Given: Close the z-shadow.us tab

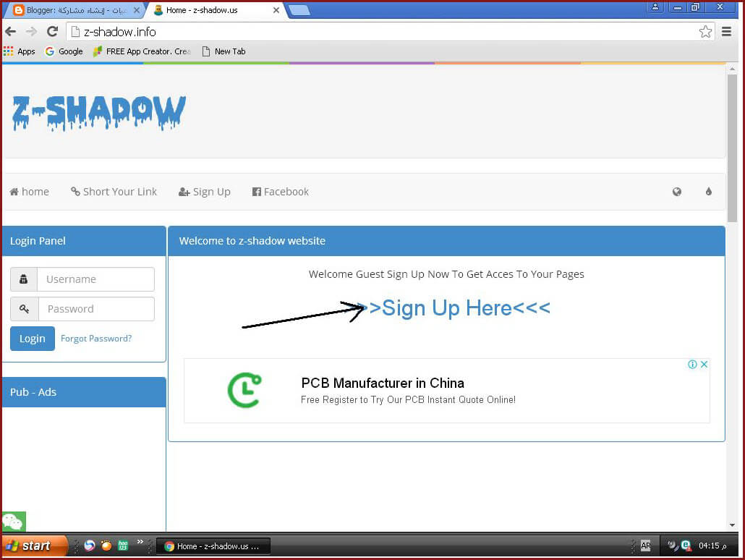Looking at the screenshot, I should [x=276, y=10].
